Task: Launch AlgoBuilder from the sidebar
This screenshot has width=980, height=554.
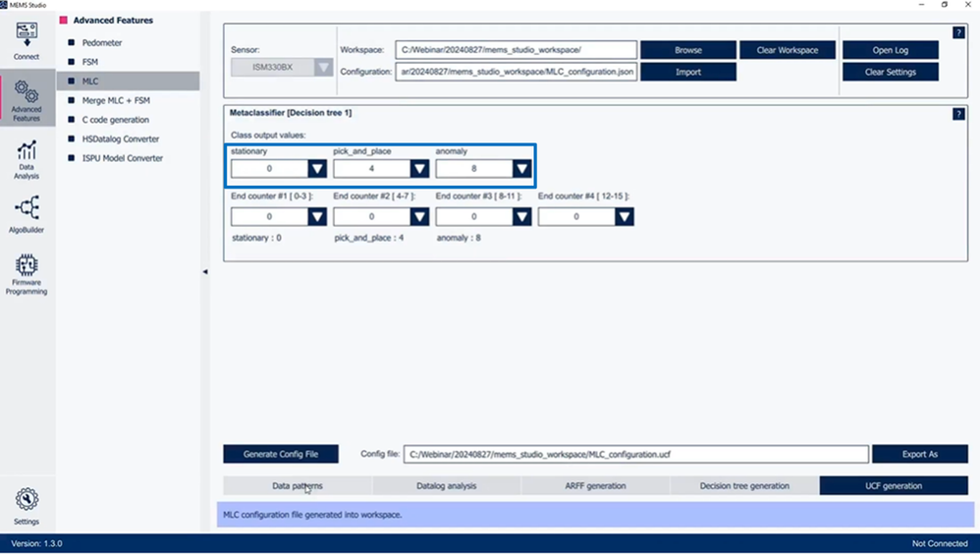Action: click(x=27, y=214)
